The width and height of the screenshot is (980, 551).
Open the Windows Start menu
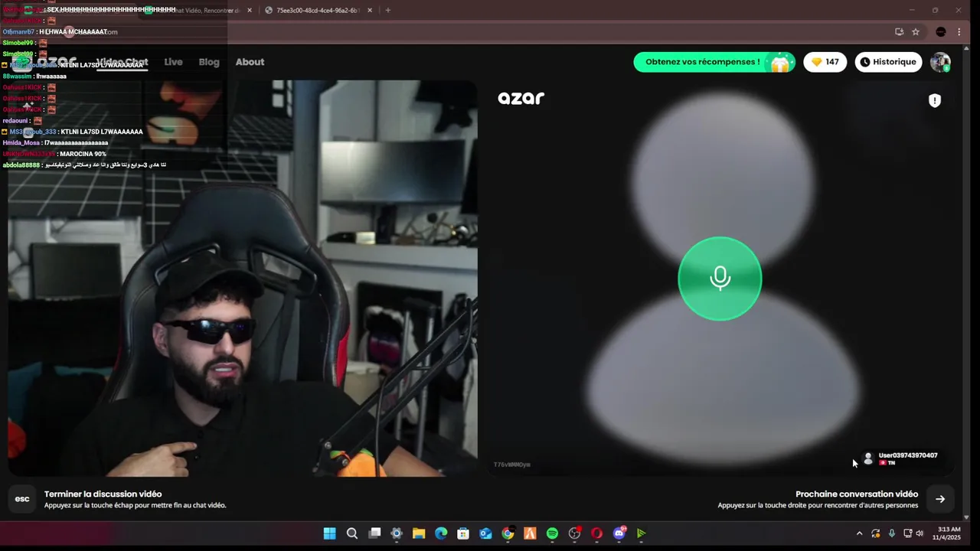point(329,533)
